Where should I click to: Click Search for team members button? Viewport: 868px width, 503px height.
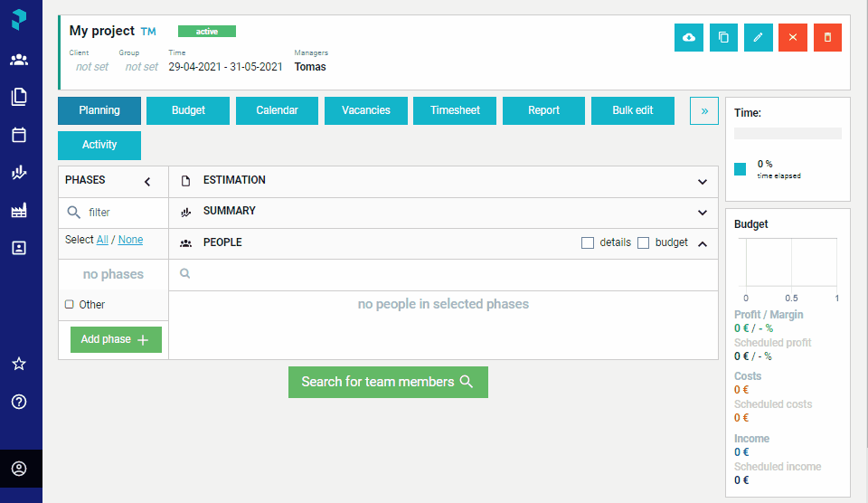(388, 383)
